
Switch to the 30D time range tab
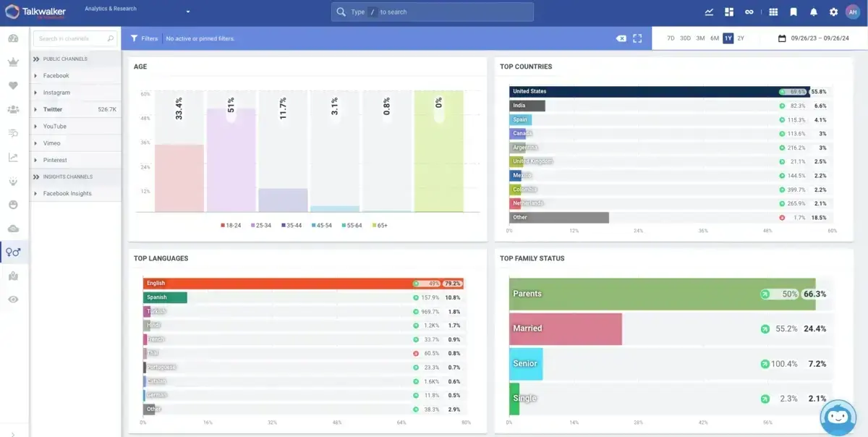(x=684, y=38)
